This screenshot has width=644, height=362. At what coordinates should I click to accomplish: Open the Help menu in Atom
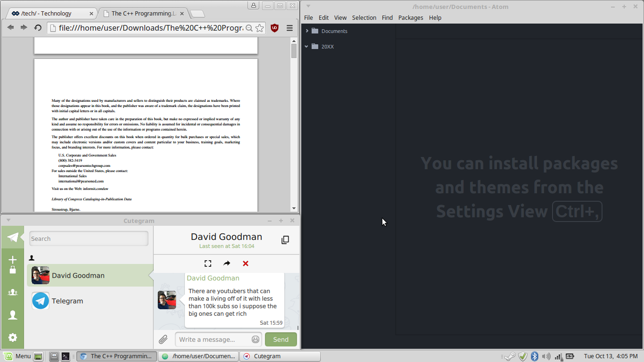tap(435, 17)
